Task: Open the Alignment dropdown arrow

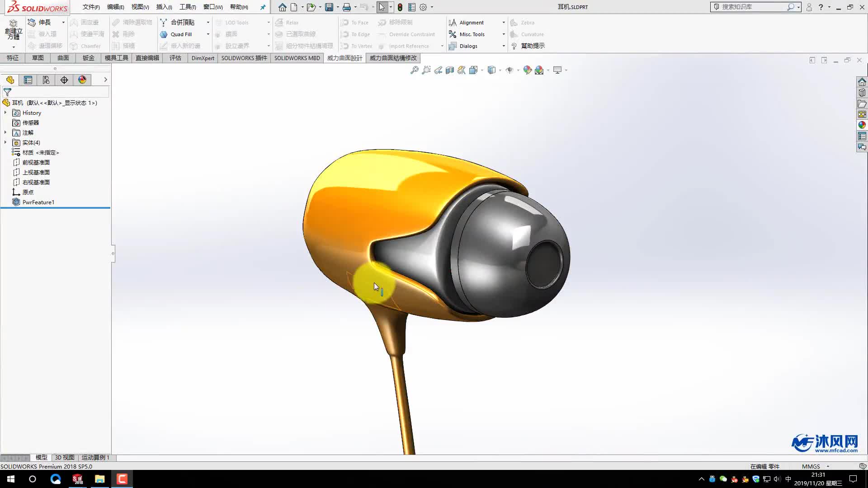Action: pos(504,23)
